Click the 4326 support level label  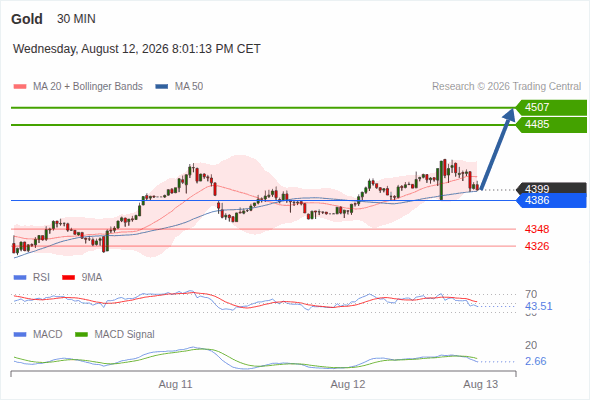[x=537, y=246]
